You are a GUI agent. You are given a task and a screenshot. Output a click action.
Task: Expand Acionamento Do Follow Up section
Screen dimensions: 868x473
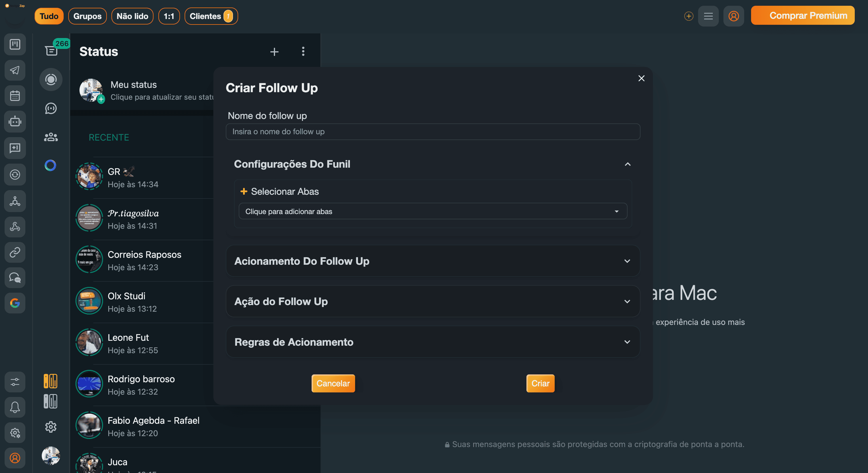[x=627, y=261]
